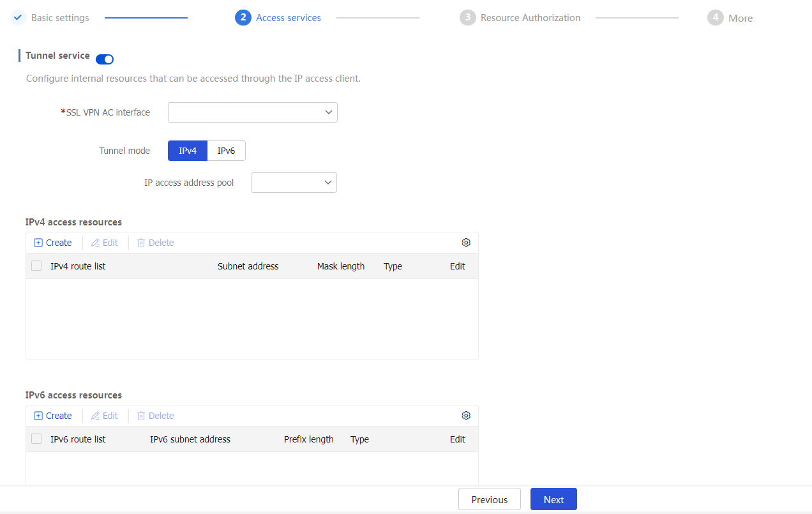The height and width of the screenshot is (514, 812).
Task: Click the Basic settings completed checkmark icon
Action: [18, 18]
